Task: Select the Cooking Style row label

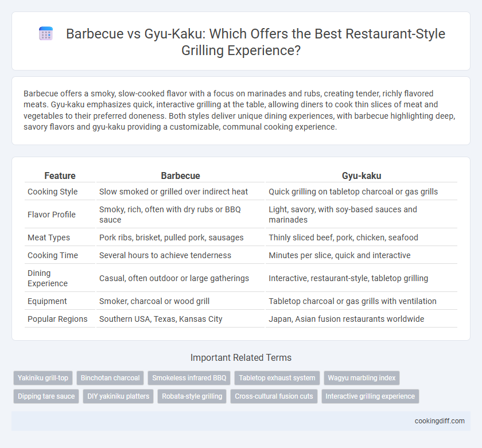Action: [53, 192]
